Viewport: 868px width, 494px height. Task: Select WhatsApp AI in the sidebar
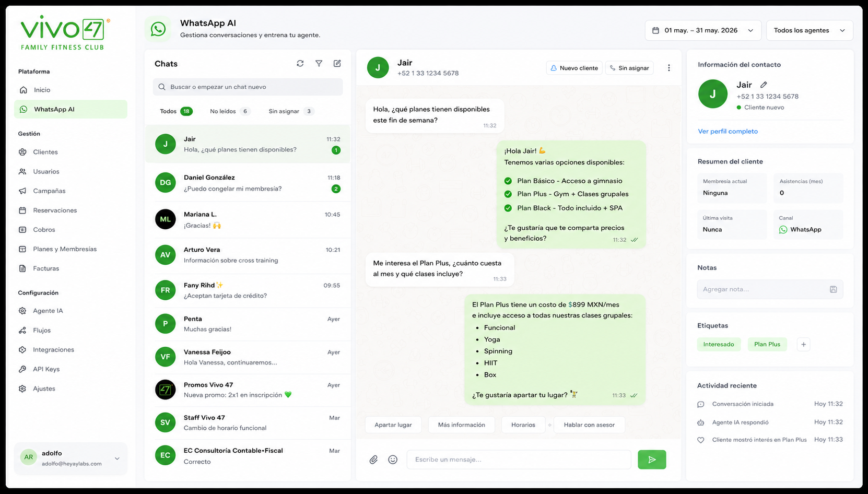pyautogui.click(x=71, y=109)
